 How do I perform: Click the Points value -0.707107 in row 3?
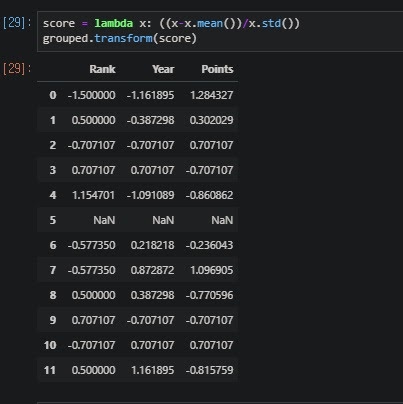coord(210,170)
